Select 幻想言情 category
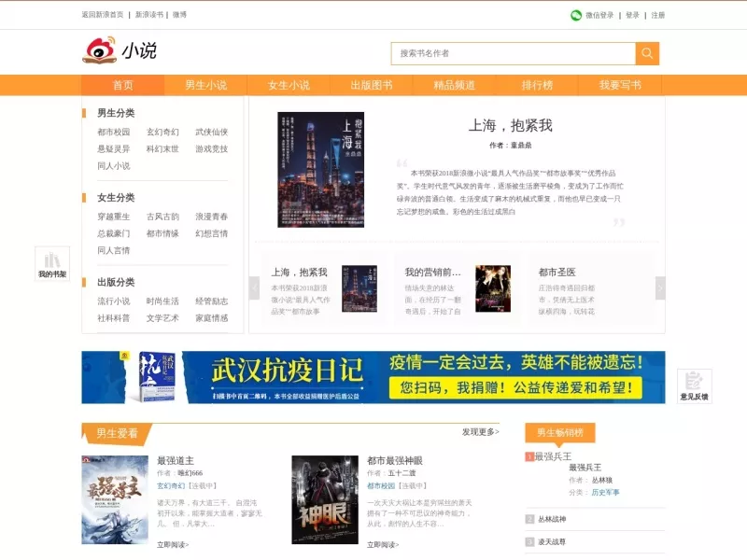 click(212, 233)
